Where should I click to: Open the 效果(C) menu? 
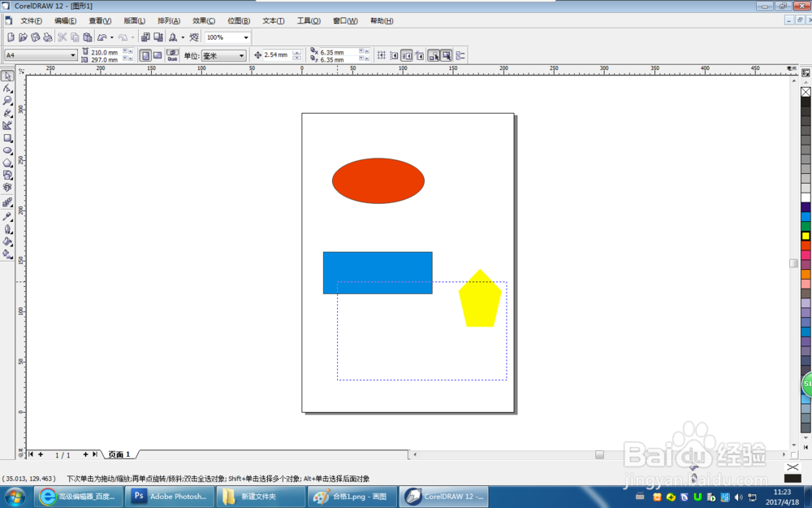[204, 21]
